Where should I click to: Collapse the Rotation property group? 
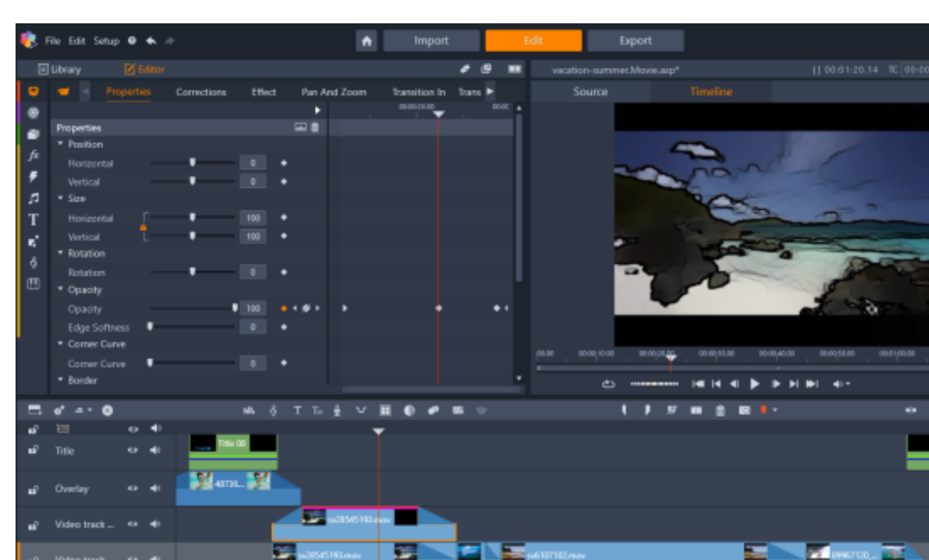pos(60,253)
